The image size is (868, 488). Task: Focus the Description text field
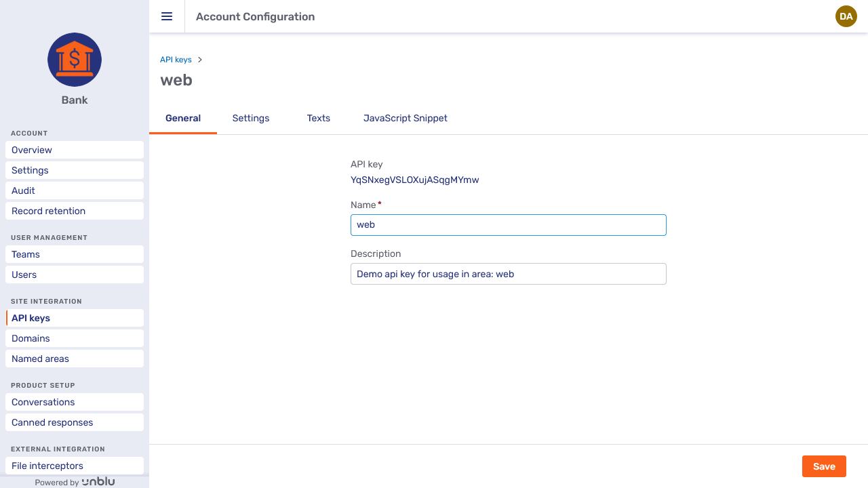point(508,274)
